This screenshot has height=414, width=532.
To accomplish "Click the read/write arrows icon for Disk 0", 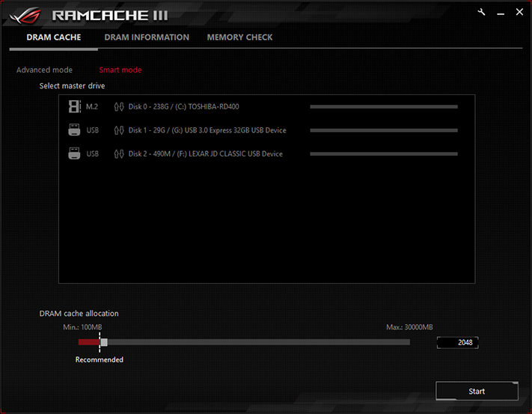I will (x=119, y=107).
